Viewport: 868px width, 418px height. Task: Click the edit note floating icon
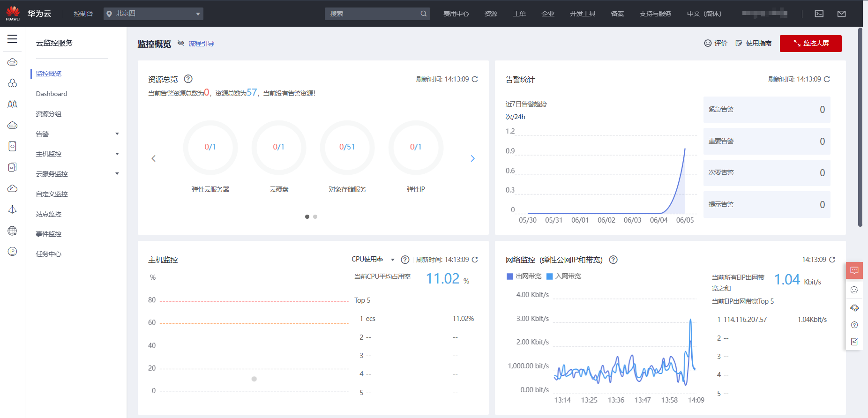(x=854, y=342)
